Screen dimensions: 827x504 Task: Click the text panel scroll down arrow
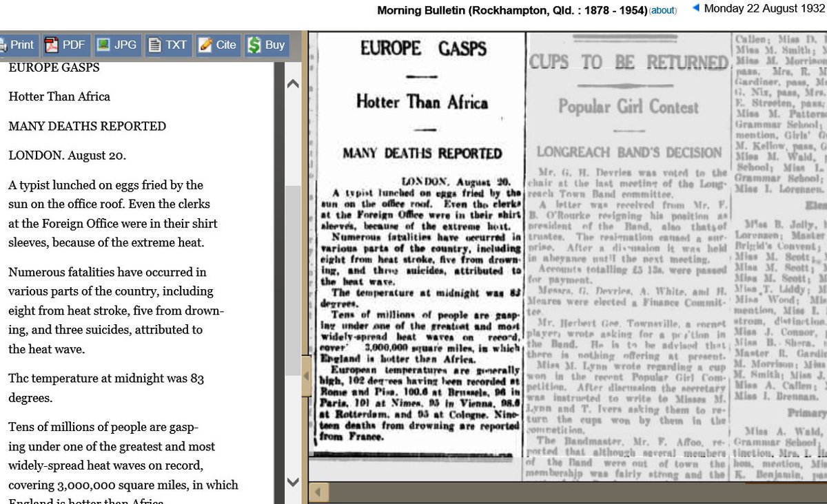[292, 481]
